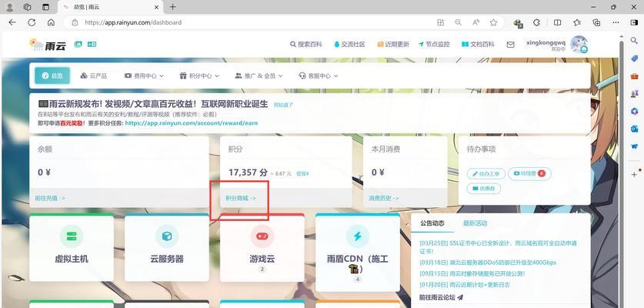
Task: Click the Edge sidebar search icon
Action: pos(634,40)
